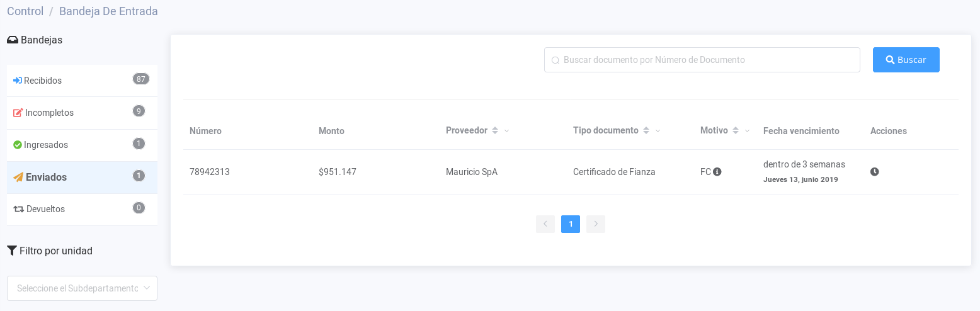Image resolution: width=980 pixels, height=311 pixels.
Task: Open the Proveedor filter chevron
Action: 506,131
